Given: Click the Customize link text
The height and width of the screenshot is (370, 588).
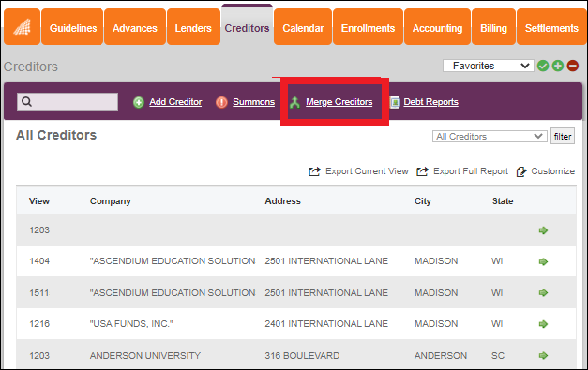Looking at the screenshot, I should point(552,171).
